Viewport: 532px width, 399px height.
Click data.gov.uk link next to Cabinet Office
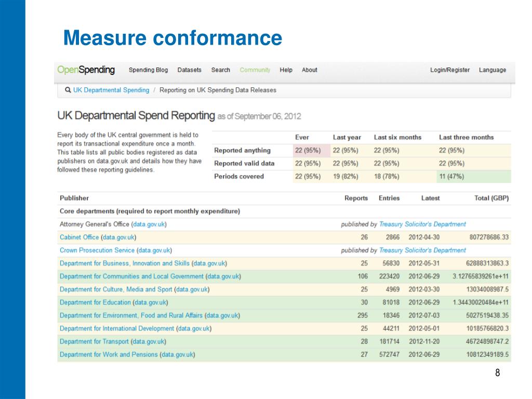(118, 237)
